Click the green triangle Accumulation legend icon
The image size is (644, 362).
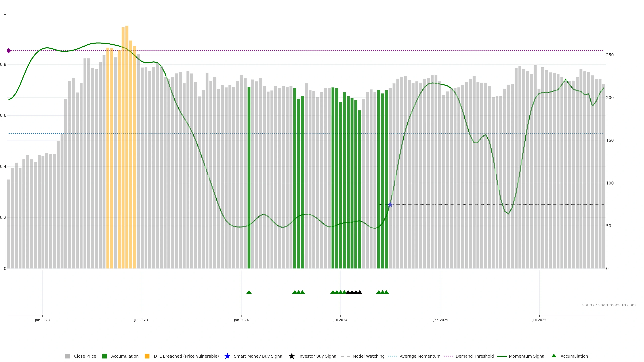click(554, 356)
